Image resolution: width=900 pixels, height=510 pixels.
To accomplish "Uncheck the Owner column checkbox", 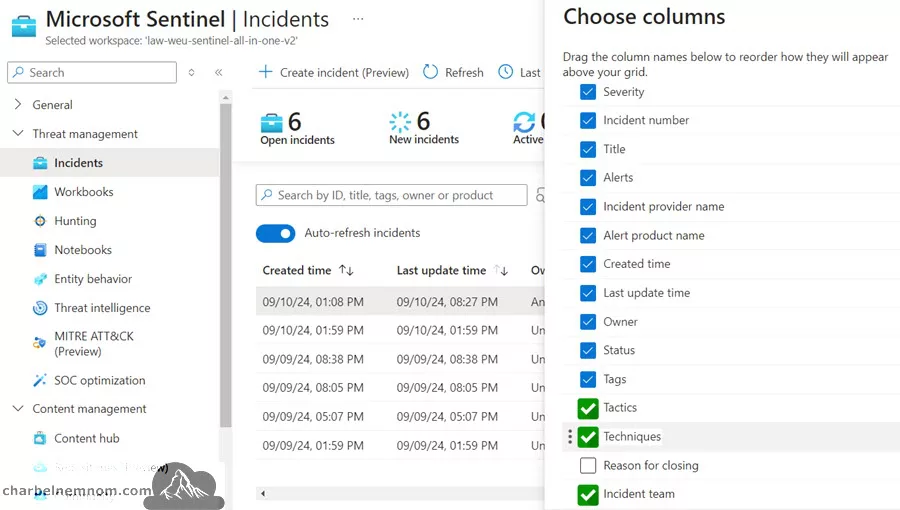I will (x=588, y=322).
